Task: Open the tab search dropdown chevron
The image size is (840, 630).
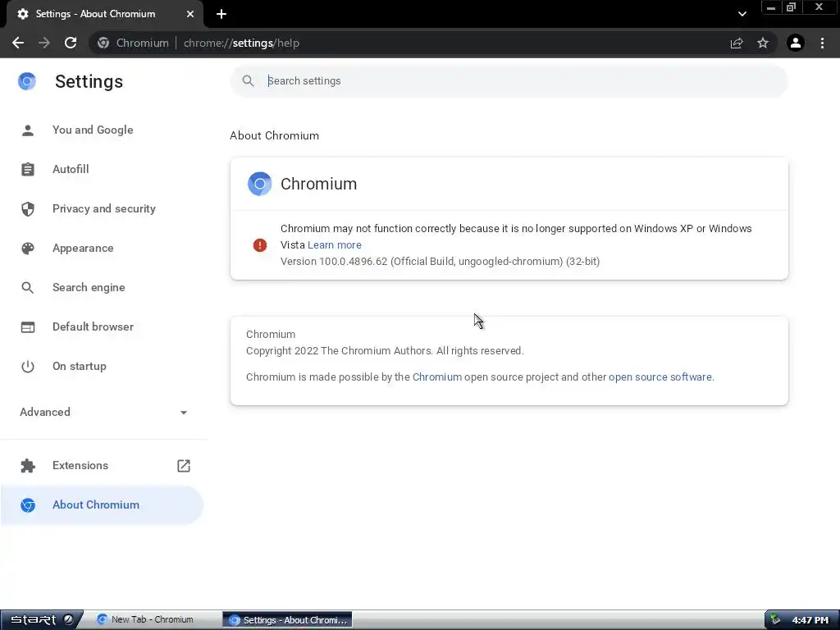Action: [742, 14]
